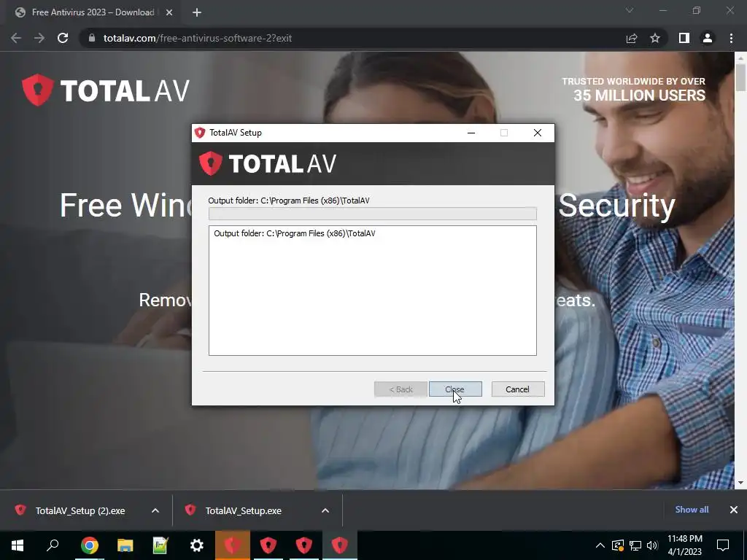This screenshot has height=560, width=747.
Task: Open Chrome profile menu
Action: 708,38
